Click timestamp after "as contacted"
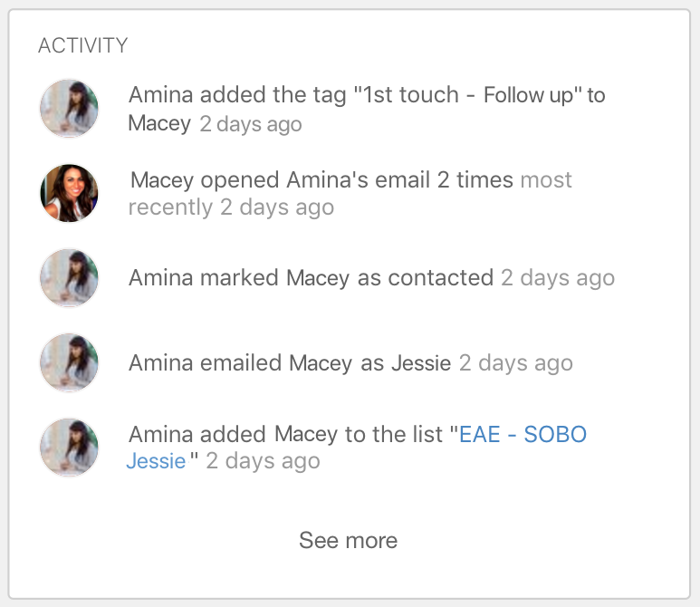700x607 pixels. click(558, 278)
